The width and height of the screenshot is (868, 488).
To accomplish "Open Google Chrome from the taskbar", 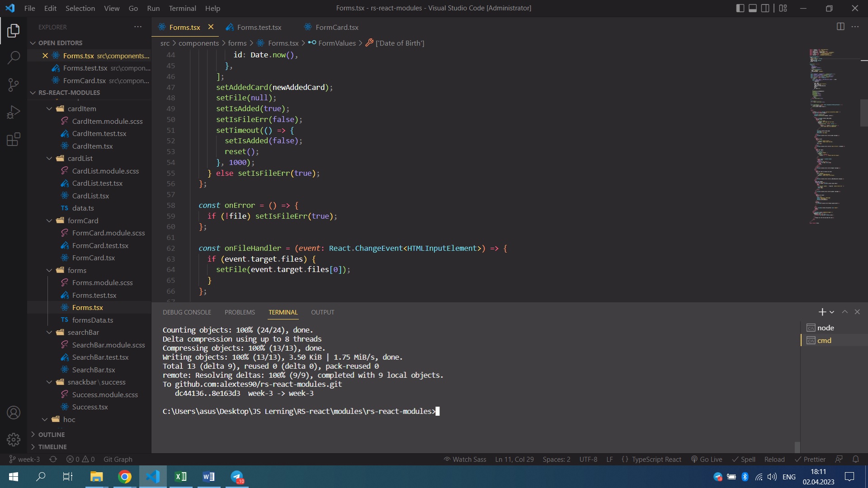I will 124,477.
